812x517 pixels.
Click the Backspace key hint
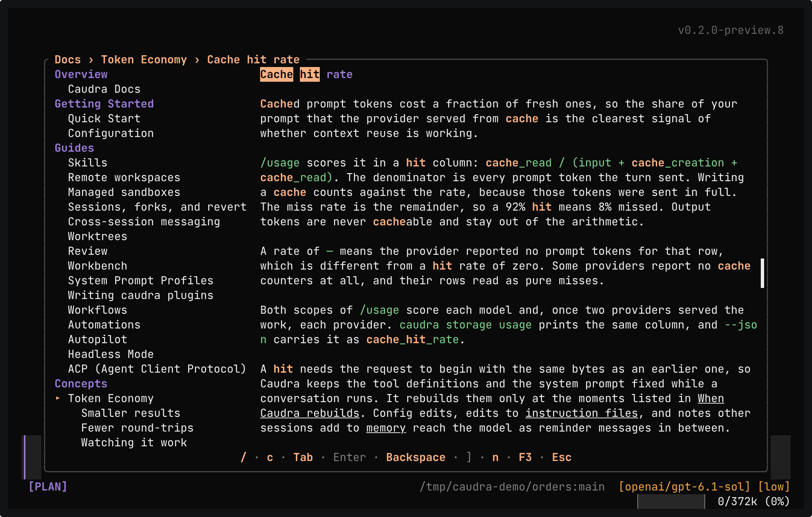(x=416, y=457)
